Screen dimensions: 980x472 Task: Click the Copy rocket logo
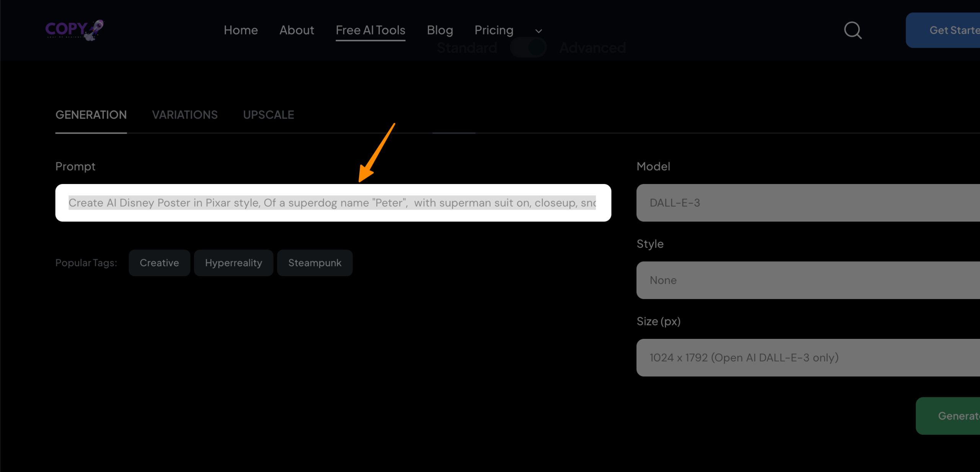(74, 30)
